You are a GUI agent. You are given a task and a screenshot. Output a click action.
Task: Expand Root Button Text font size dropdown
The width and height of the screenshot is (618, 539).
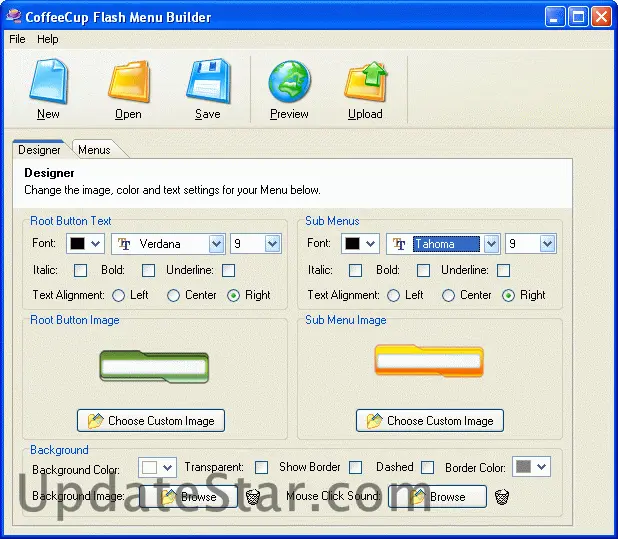point(272,244)
